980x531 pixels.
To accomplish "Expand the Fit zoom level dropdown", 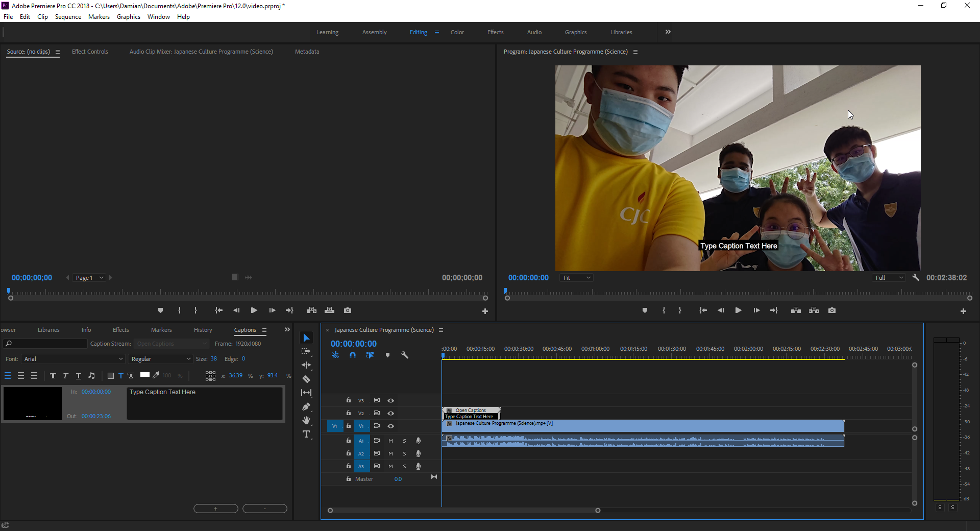I will pyautogui.click(x=577, y=278).
